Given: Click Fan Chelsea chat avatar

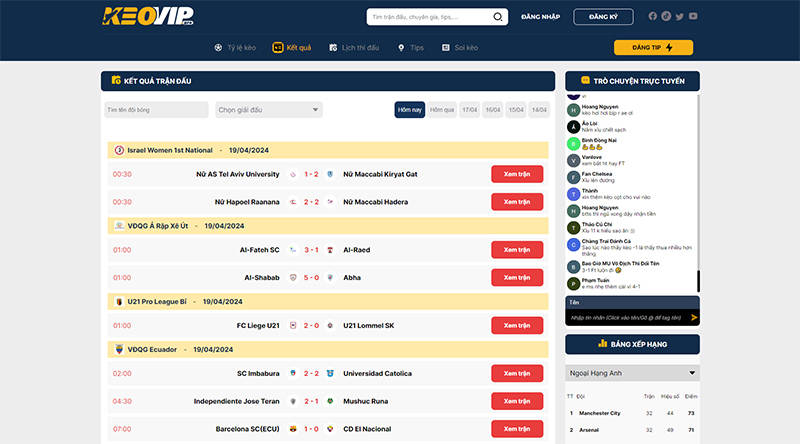Looking at the screenshot, I should [x=573, y=177].
